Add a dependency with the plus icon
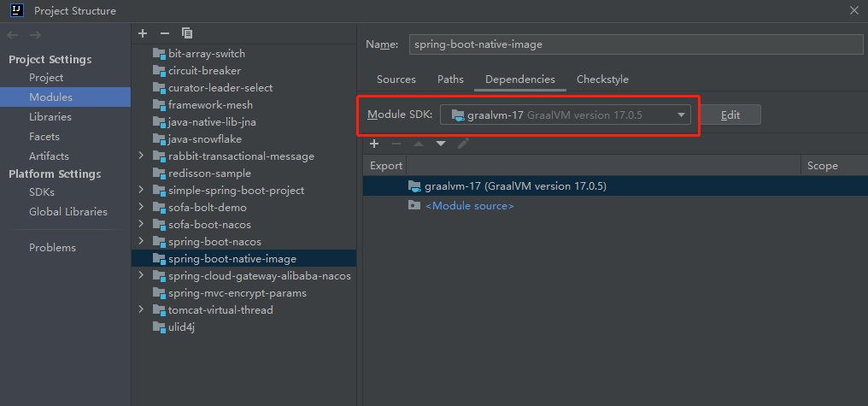 click(x=374, y=144)
